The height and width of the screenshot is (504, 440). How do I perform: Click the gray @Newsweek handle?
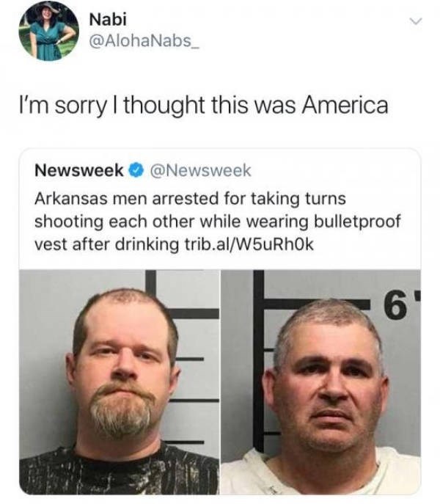[200, 170]
